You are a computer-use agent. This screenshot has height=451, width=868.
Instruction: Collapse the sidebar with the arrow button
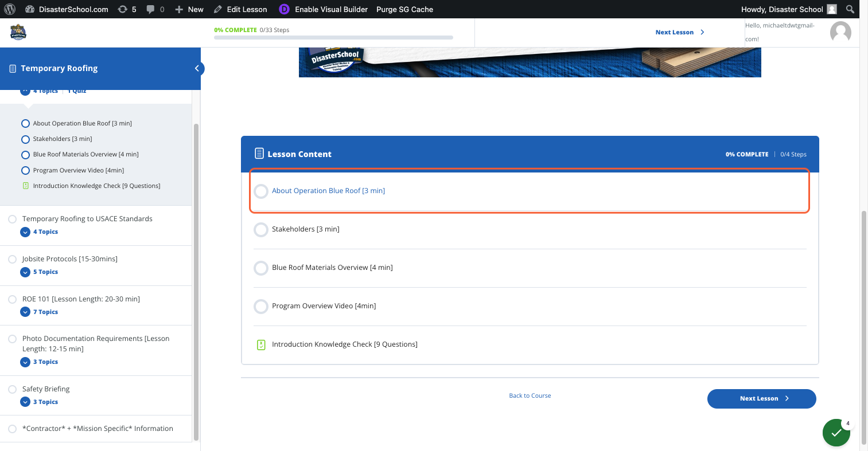coord(197,68)
